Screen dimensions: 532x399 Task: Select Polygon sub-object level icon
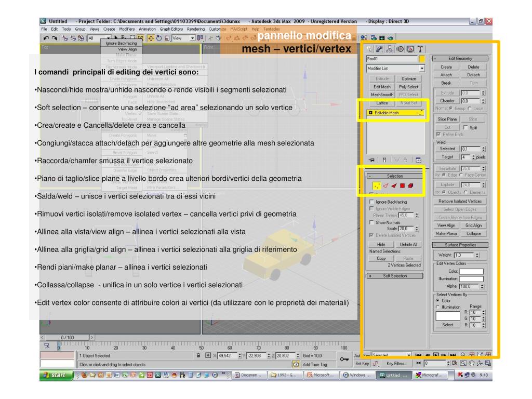(403, 185)
